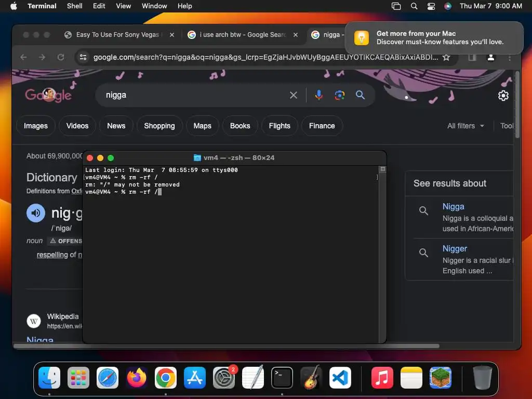Open TextEdit from the dock
The width and height of the screenshot is (532, 399).
[253, 378]
